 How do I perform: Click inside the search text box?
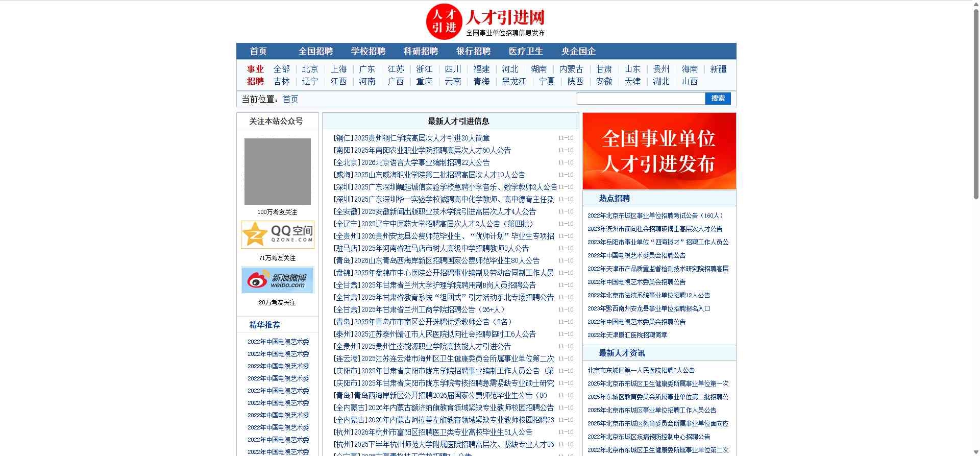point(641,99)
